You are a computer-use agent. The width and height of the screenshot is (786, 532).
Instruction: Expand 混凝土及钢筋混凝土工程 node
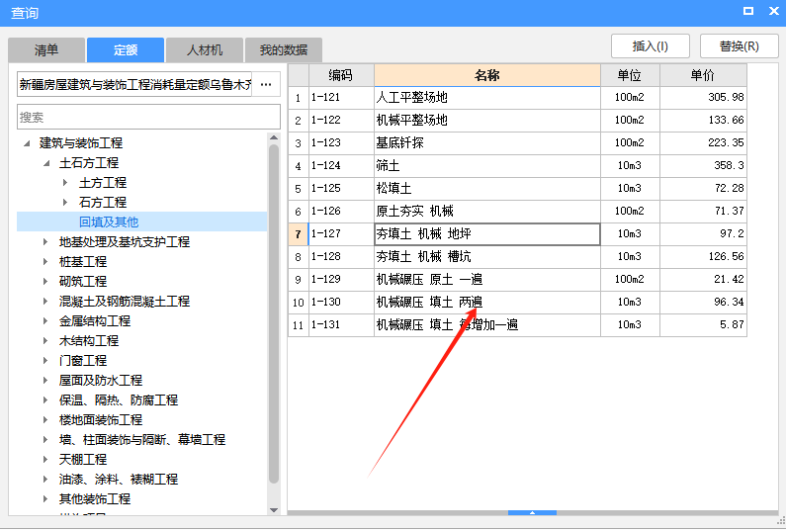[x=45, y=301]
